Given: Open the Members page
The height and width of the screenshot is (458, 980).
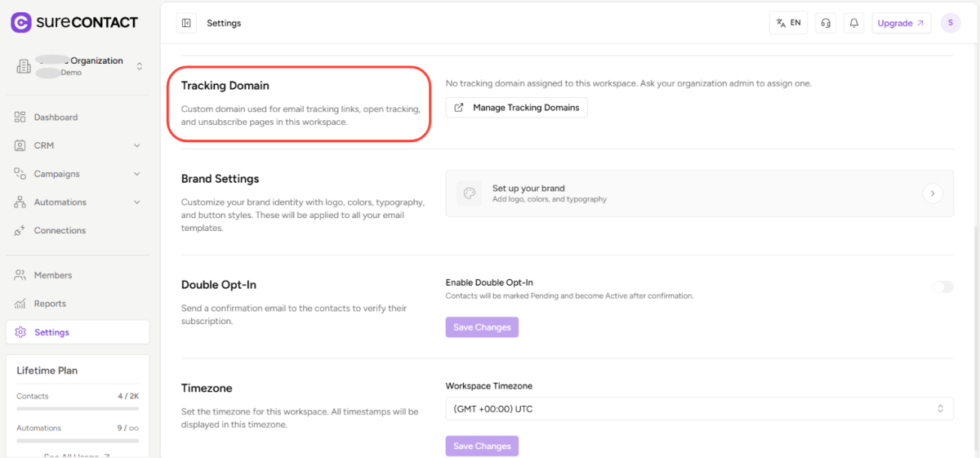Looking at the screenshot, I should pyautogui.click(x=52, y=275).
